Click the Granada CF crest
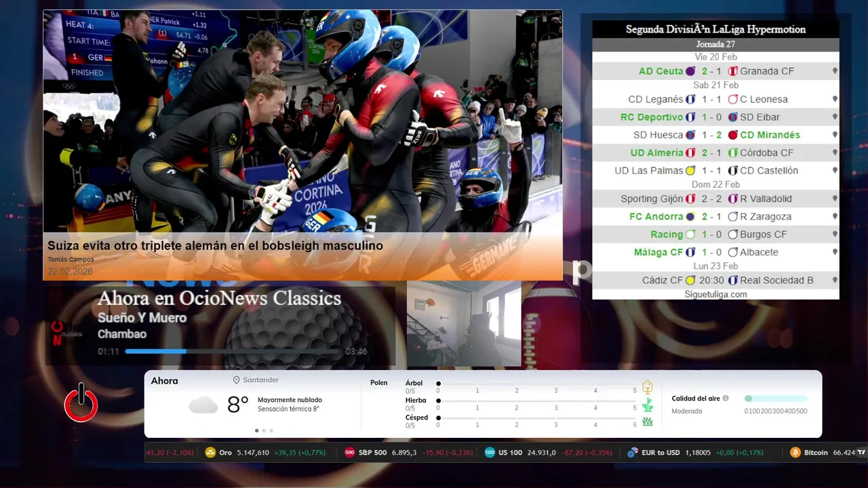The height and width of the screenshot is (488, 868). click(x=732, y=71)
